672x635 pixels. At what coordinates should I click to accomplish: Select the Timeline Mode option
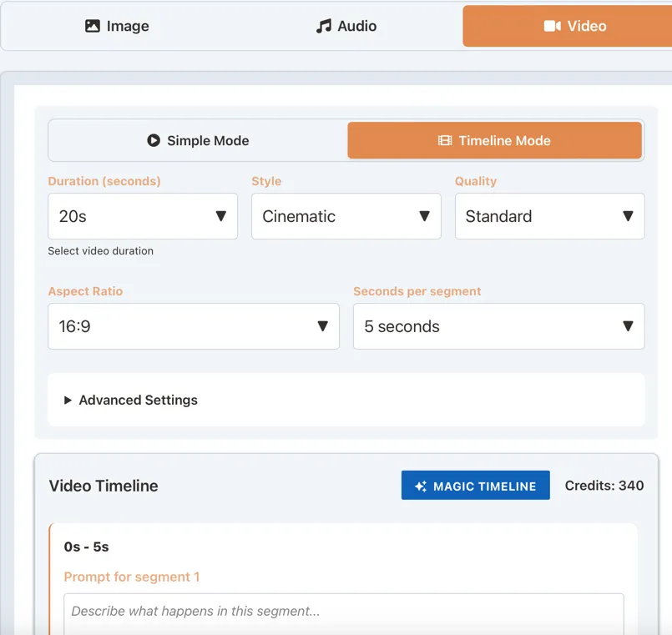tap(494, 140)
